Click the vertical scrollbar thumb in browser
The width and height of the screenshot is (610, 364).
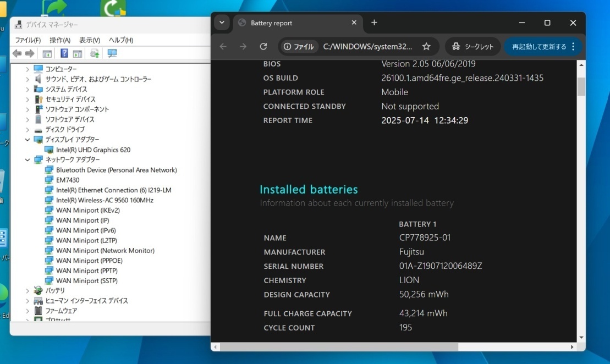581,86
